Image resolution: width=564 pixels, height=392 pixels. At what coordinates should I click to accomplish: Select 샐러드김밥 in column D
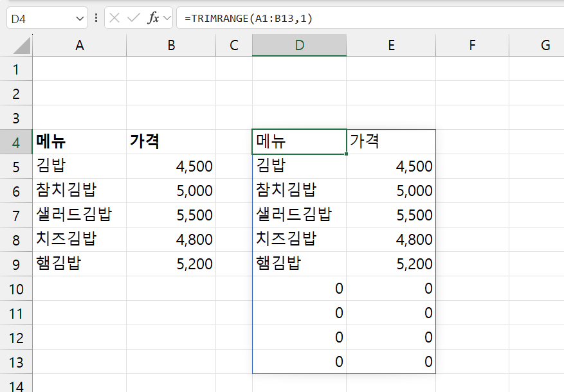tap(299, 215)
